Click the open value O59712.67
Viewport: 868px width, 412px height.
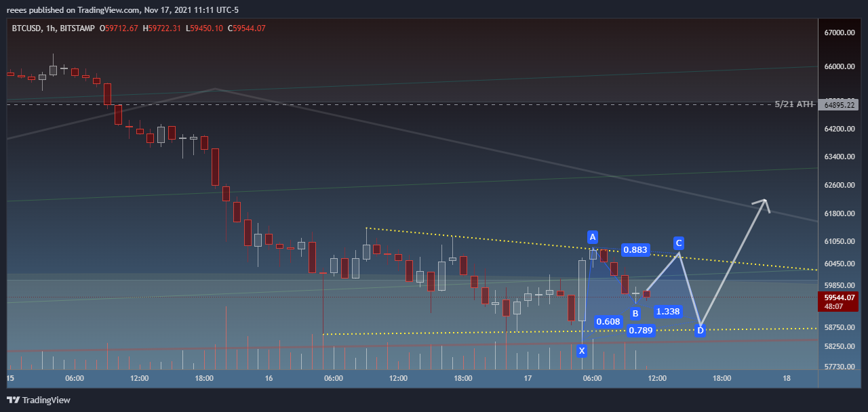(x=119, y=28)
